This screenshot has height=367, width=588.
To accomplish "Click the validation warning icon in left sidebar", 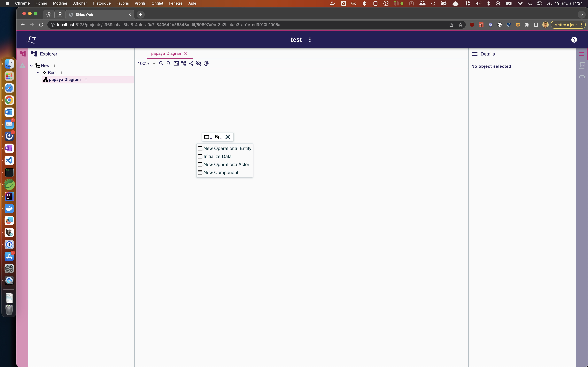I will (22, 65).
